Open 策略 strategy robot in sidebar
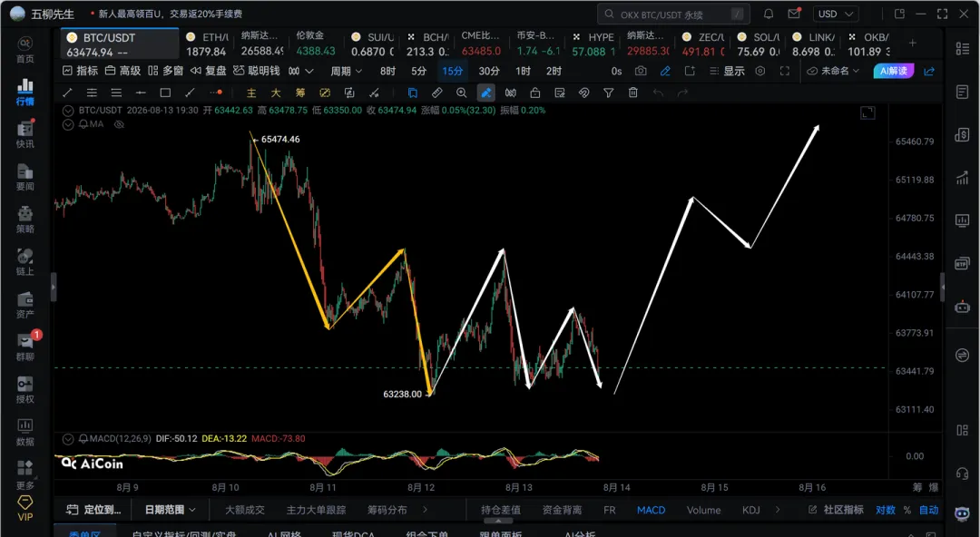The height and width of the screenshot is (537, 980). [25, 220]
